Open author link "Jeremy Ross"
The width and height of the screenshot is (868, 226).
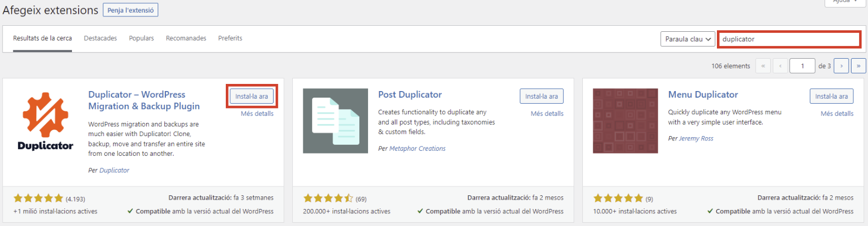point(697,138)
